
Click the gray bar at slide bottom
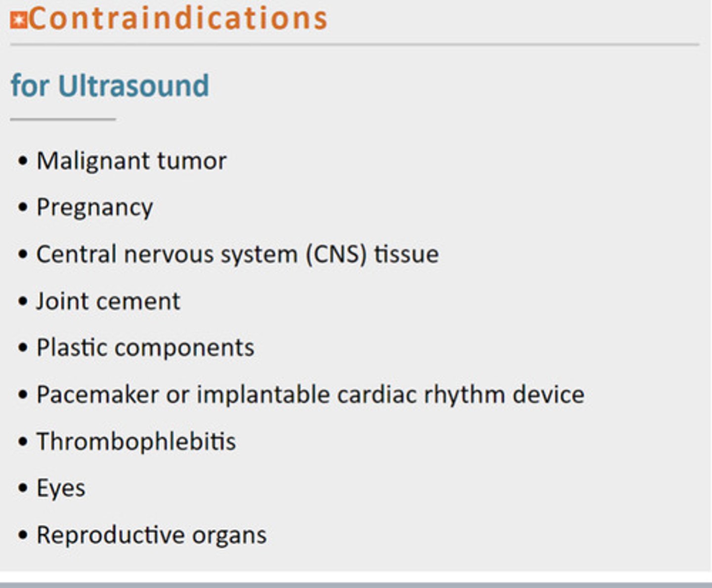tap(356, 585)
